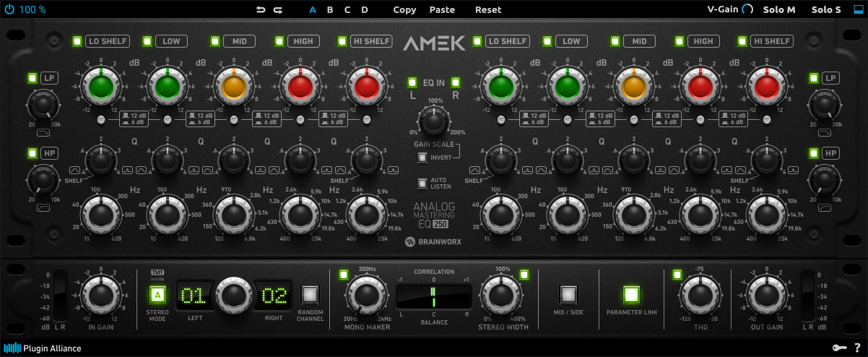This screenshot has width=868, height=357.
Task: Enable Solo M monitoring
Action: point(779,10)
